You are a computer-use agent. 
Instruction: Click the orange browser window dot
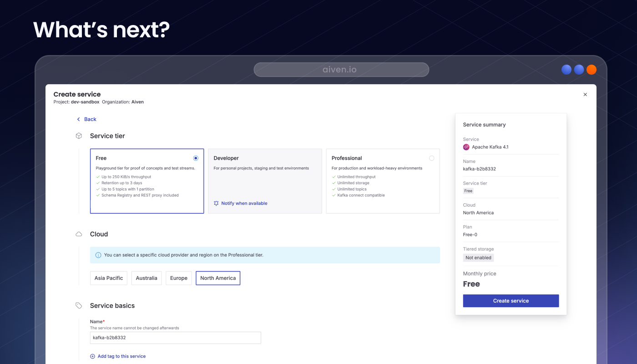591,70
